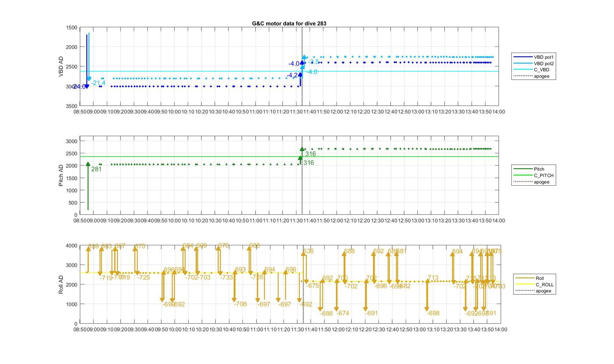
Task: Click the '4000' tick on Roll axis
Action: 72,246
